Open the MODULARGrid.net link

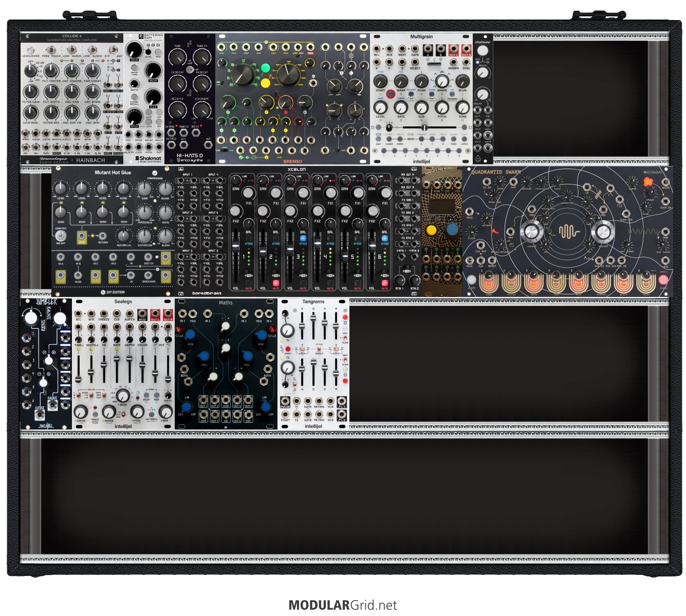tap(343, 605)
